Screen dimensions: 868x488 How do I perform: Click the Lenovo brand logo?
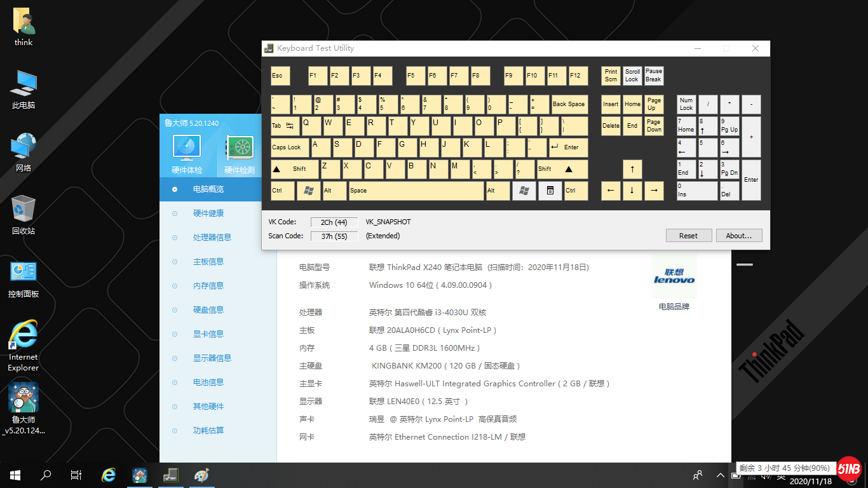(x=674, y=277)
